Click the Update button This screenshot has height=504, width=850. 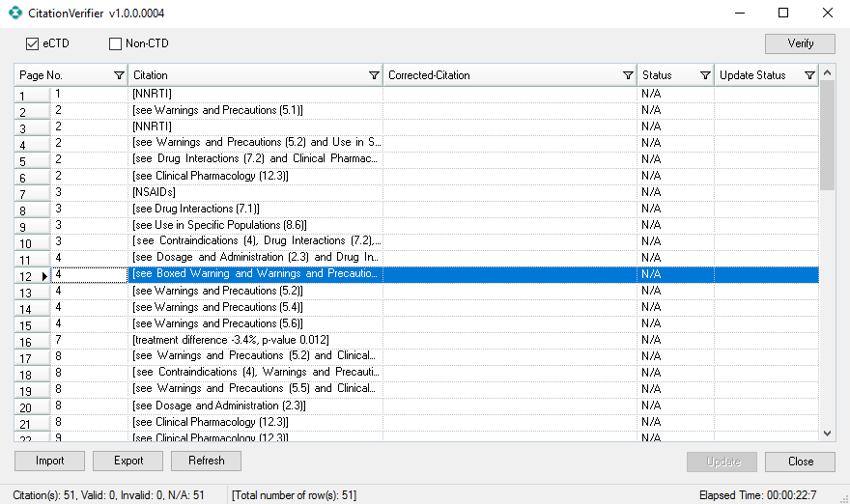[722, 462]
